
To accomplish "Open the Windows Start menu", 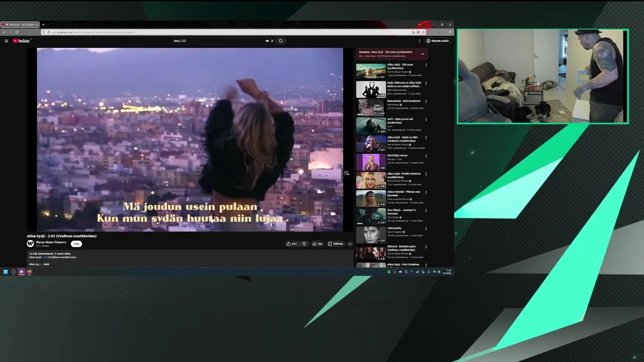I will coord(6,272).
